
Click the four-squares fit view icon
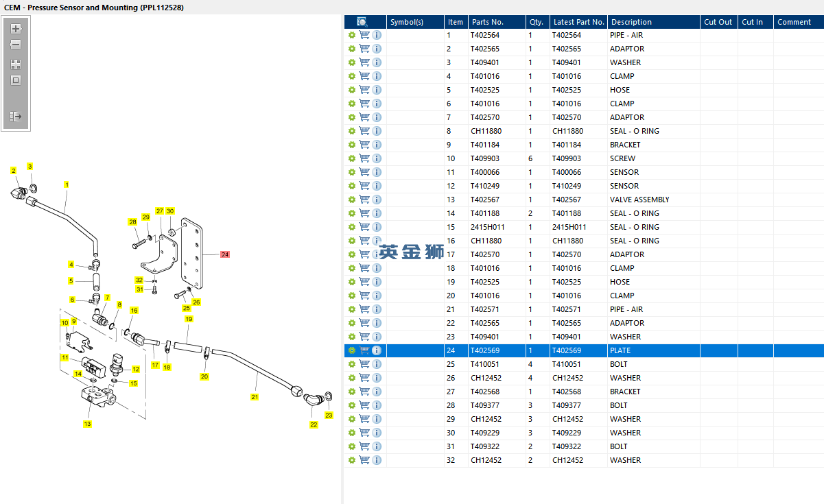16,64
